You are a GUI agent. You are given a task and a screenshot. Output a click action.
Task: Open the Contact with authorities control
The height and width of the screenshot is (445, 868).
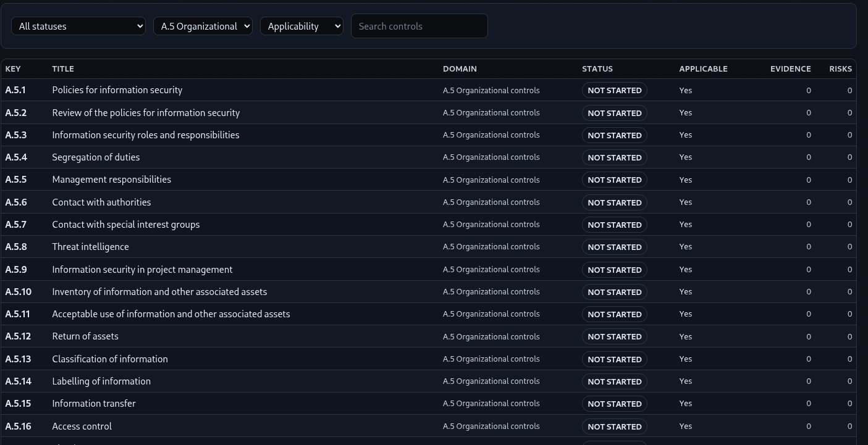point(101,202)
